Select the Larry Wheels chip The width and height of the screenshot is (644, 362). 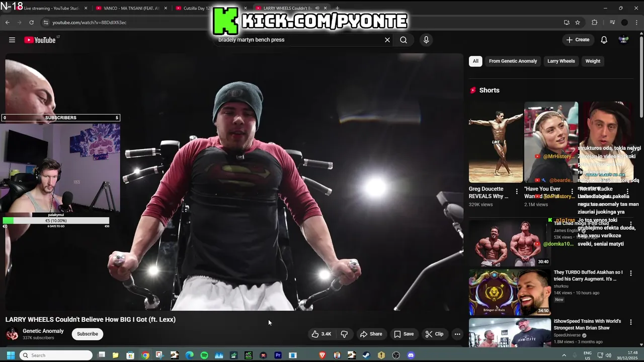pyautogui.click(x=561, y=61)
